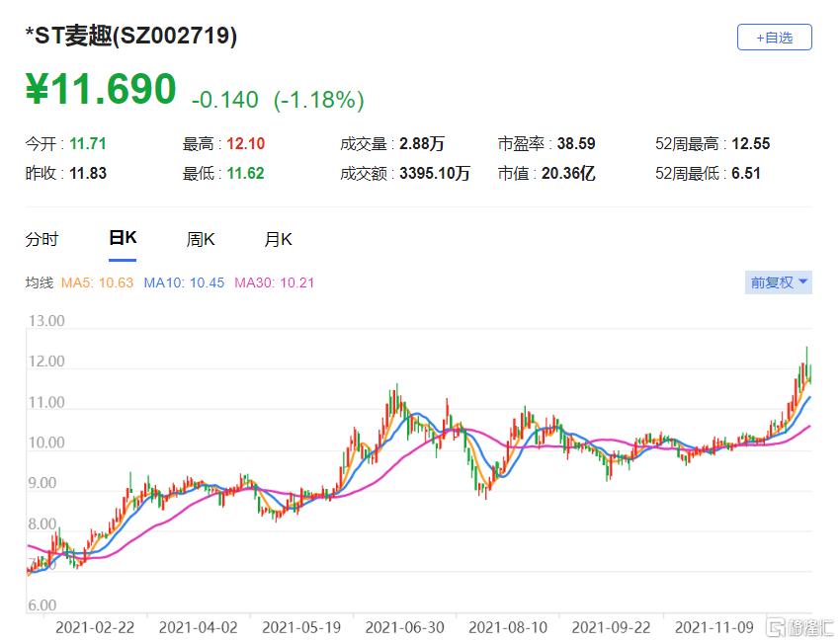Click the 2021-09-22 date axis label

[x=612, y=627]
